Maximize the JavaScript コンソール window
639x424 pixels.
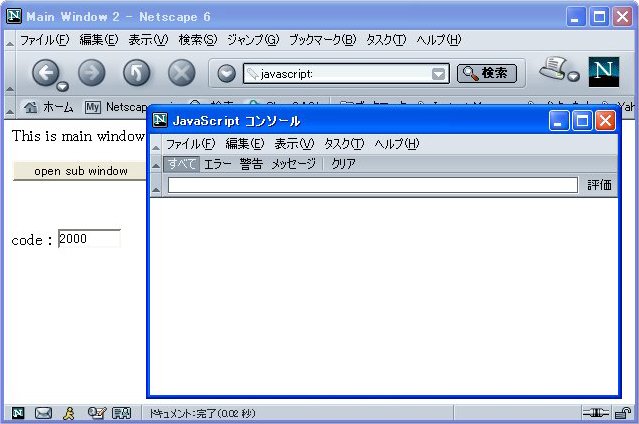coord(582,121)
